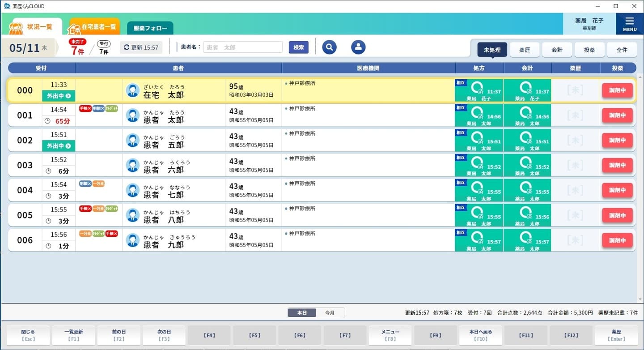Click the vertical scrollbar down arrow
This screenshot has width=644, height=350.
click(x=639, y=299)
